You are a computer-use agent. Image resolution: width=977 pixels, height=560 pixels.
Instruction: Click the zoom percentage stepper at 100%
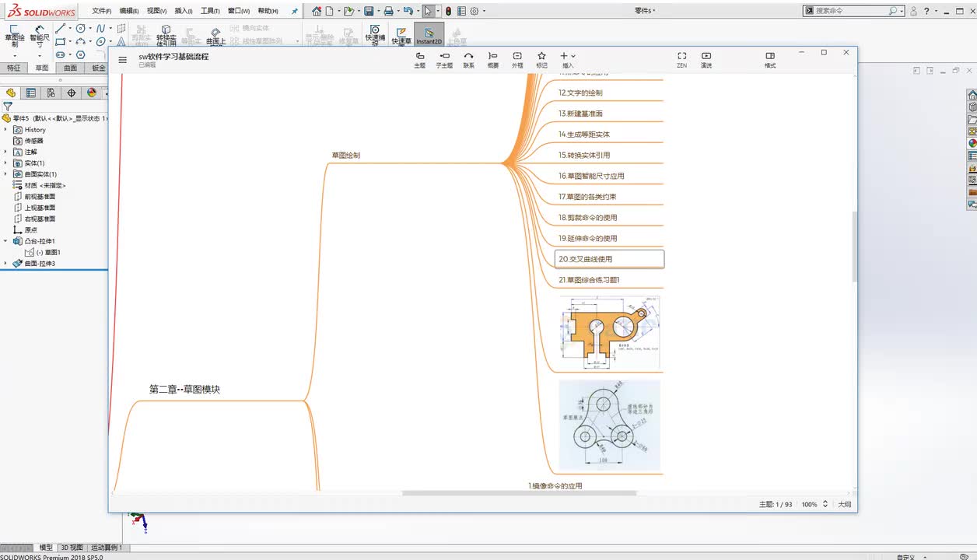[825, 504]
